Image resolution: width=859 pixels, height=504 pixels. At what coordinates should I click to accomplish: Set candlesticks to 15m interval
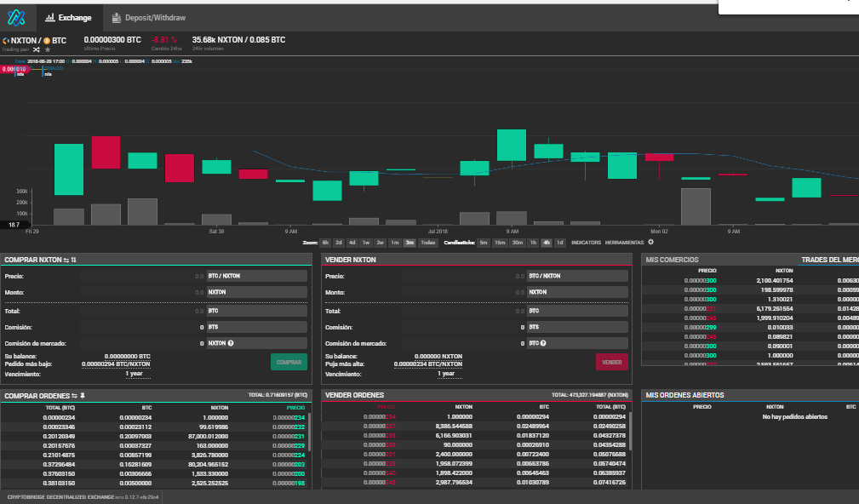pyautogui.click(x=500, y=243)
